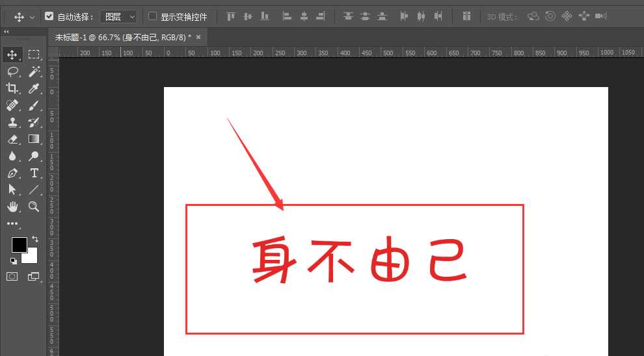Select the Magic Wand tool
This screenshot has width=644, height=356.
point(34,71)
